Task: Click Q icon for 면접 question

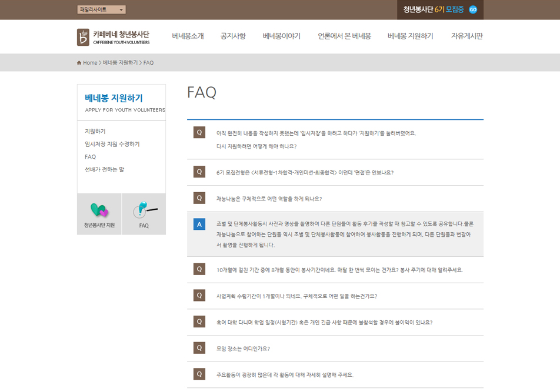Action: tap(199, 172)
